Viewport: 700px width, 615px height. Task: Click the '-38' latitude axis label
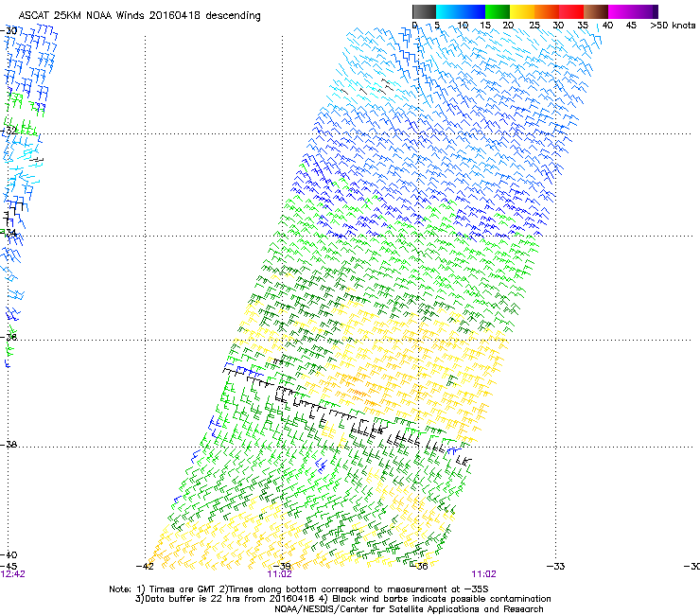[x=9, y=445]
